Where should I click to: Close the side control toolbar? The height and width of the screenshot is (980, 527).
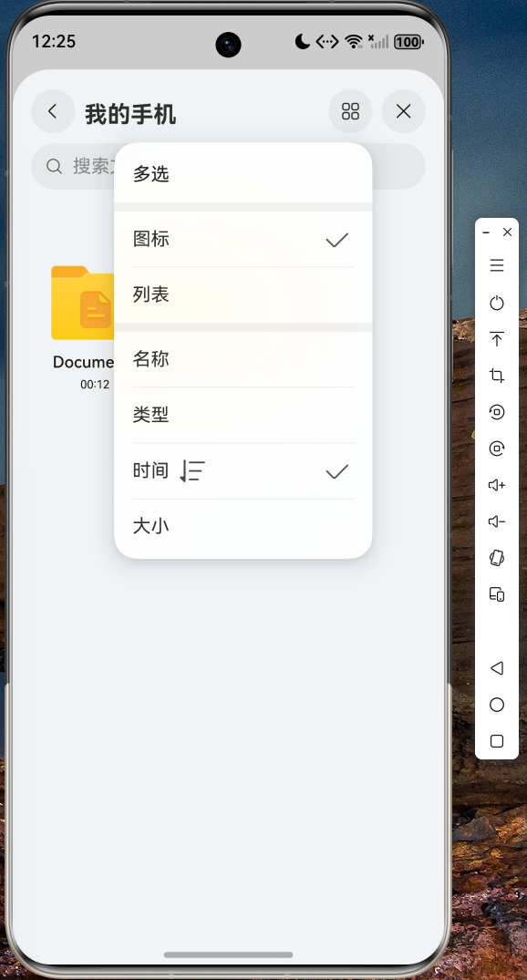pyautogui.click(x=508, y=232)
